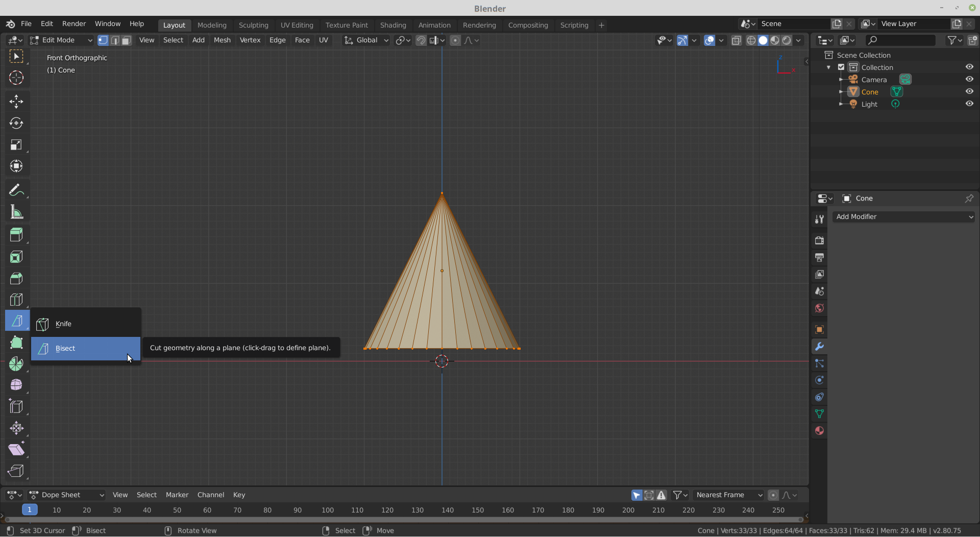The width and height of the screenshot is (980, 537).
Task: Activate the Scale tool
Action: click(x=16, y=145)
